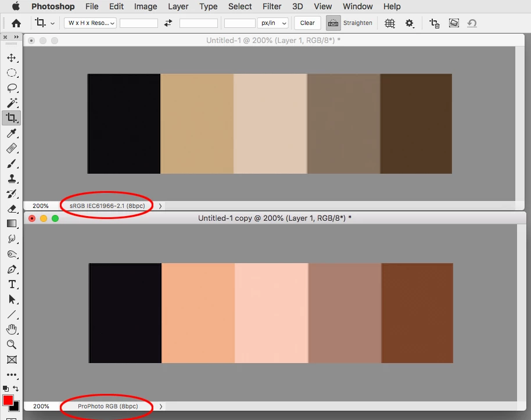Select the Pen tool
This screenshot has width=531, height=420.
pos(12,270)
